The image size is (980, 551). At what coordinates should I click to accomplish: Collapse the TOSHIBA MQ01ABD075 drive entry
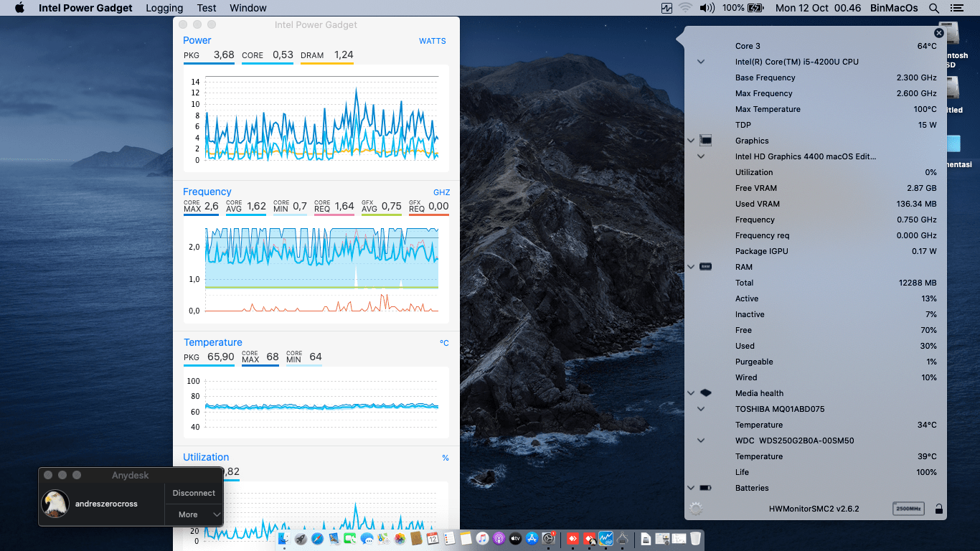[701, 409]
